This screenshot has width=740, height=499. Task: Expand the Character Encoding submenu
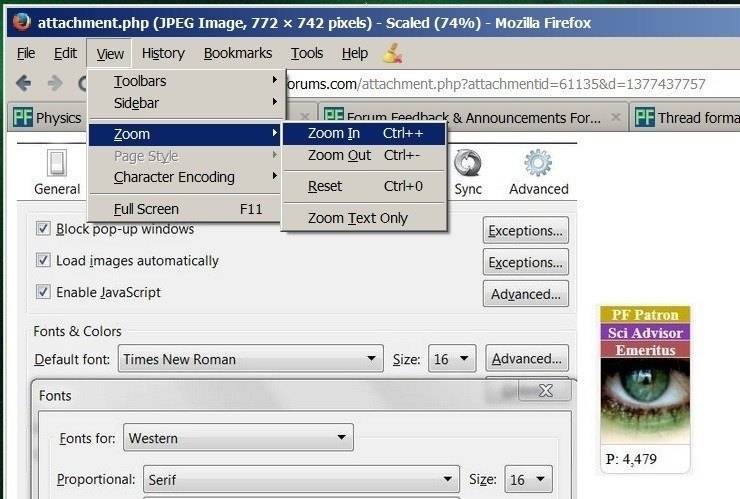pyautogui.click(x=187, y=177)
